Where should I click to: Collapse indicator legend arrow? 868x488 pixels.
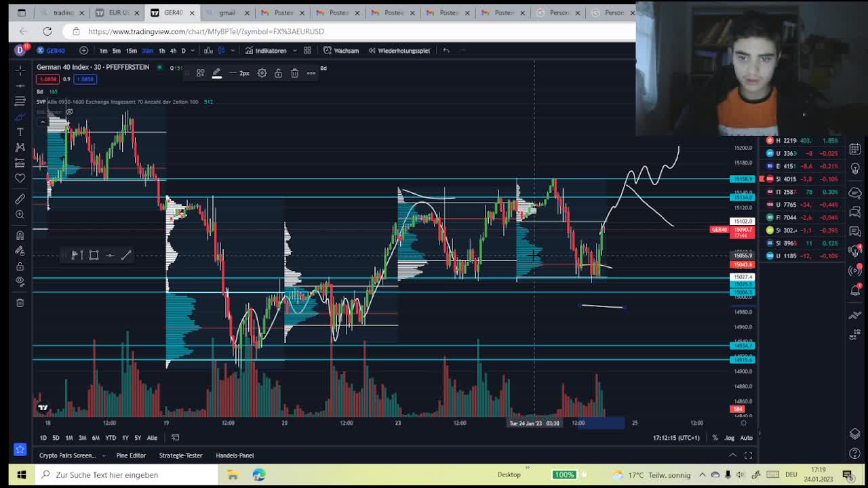[43, 122]
